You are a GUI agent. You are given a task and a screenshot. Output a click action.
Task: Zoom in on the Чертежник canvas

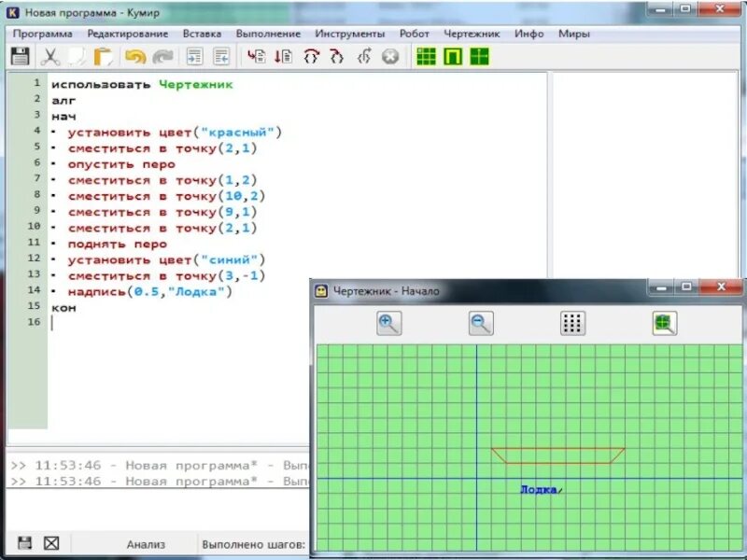point(388,323)
